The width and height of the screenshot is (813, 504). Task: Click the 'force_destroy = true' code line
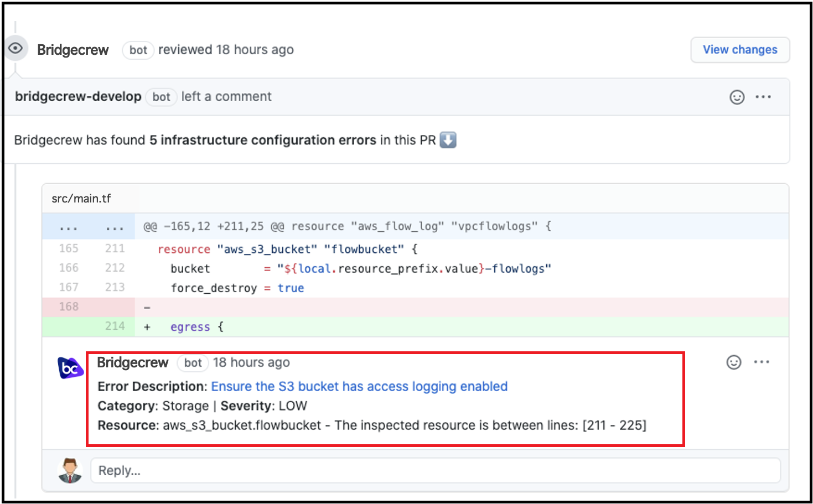point(237,288)
